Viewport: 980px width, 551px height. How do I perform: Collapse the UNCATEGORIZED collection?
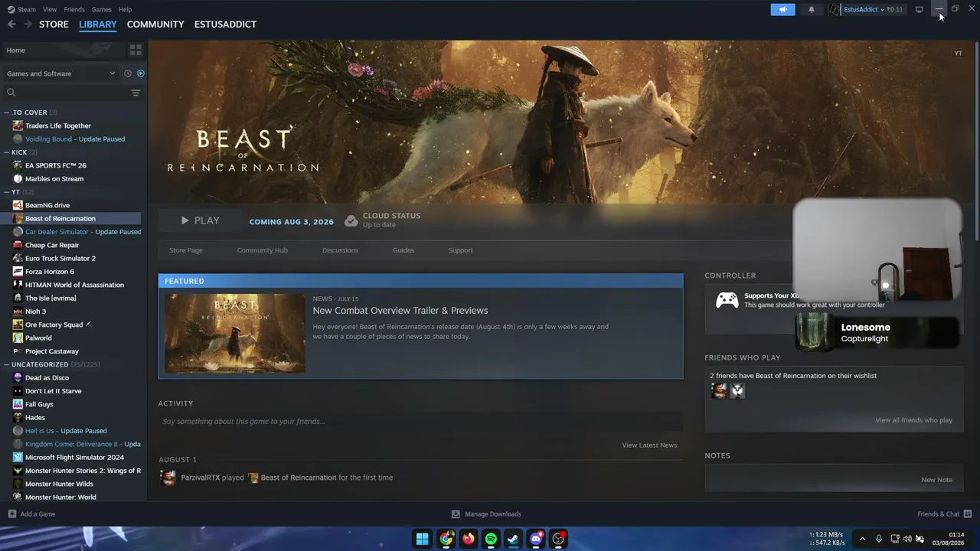pyautogui.click(x=7, y=364)
